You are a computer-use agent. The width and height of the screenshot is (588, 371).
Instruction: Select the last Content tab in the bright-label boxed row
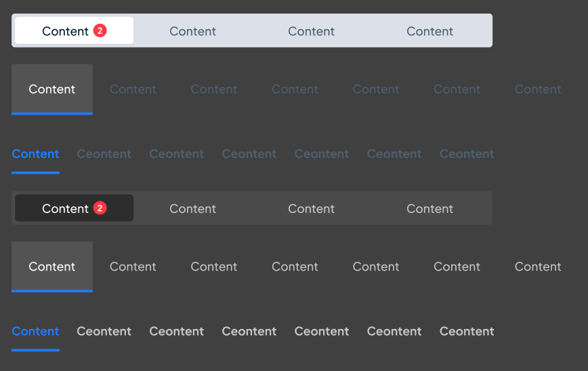[538, 267]
